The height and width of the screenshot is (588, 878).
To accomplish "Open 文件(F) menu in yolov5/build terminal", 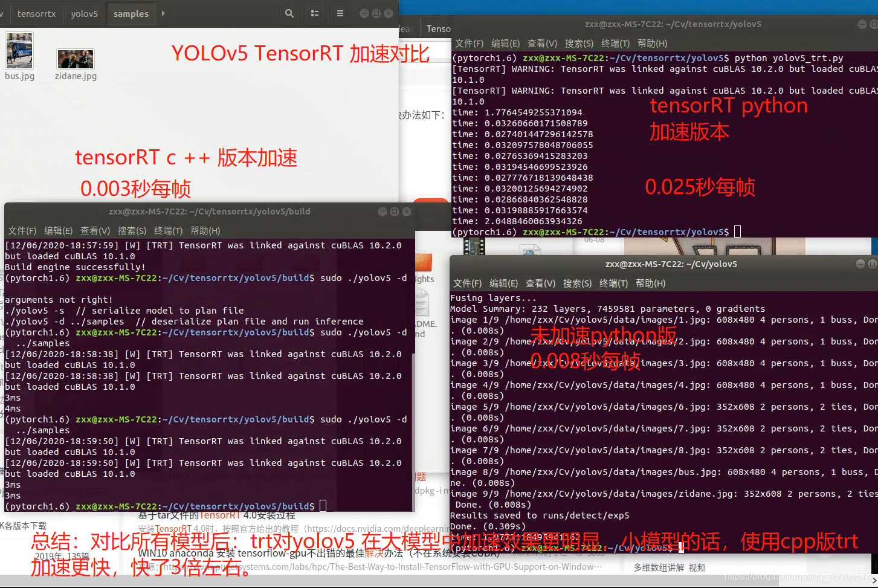I will coord(22,231).
